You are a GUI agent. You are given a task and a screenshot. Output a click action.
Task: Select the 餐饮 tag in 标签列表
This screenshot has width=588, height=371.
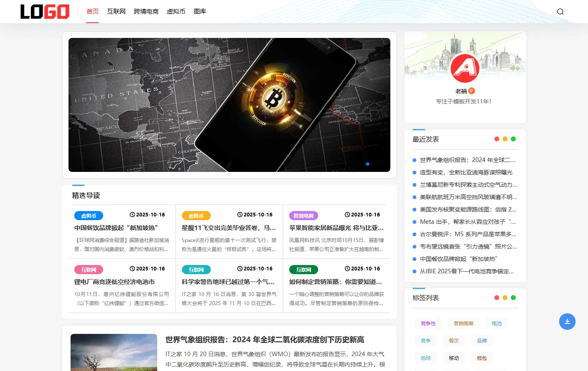click(454, 341)
